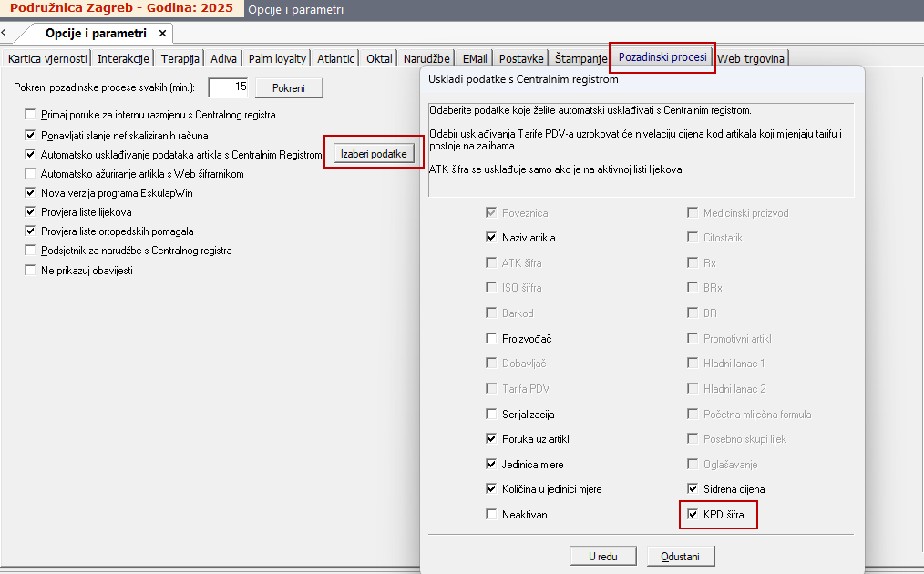Enable the Ne prikazuj obavijesti checkbox
This screenshot has width=924, height=574.
(x=31, y=271)
